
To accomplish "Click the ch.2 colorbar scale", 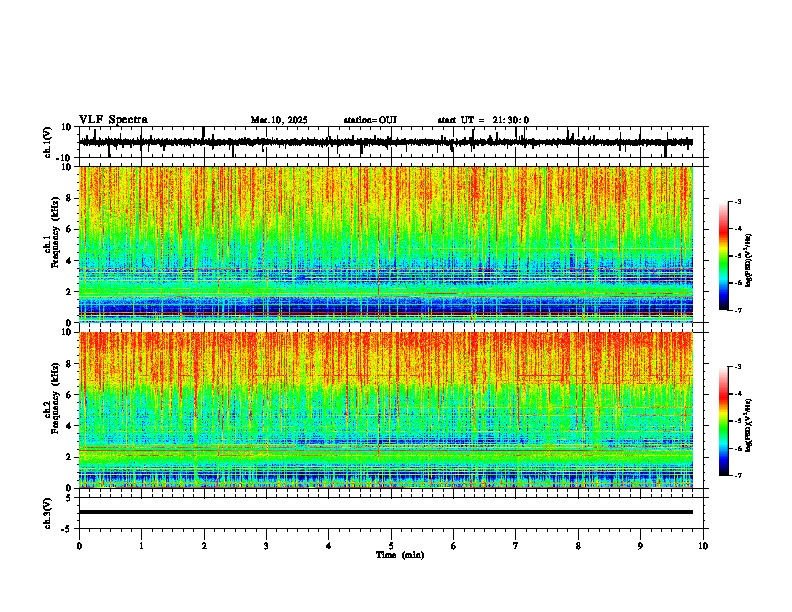I will coord(724,421).
